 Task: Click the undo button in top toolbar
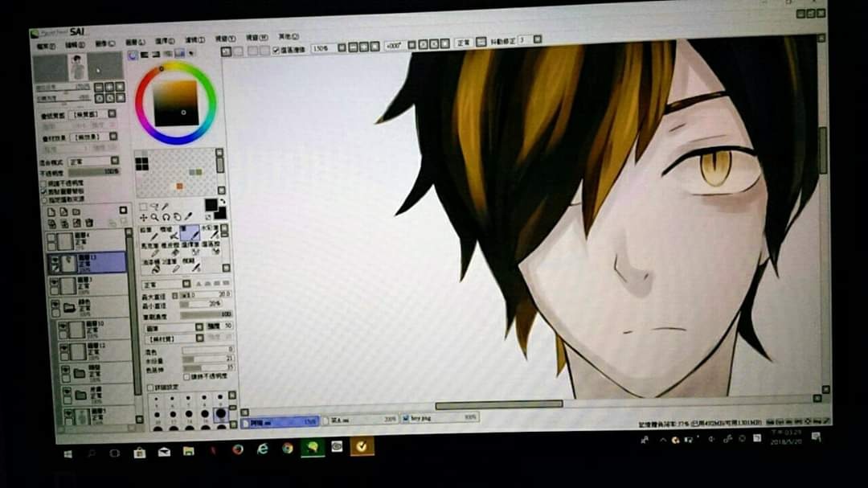point(227,51)
